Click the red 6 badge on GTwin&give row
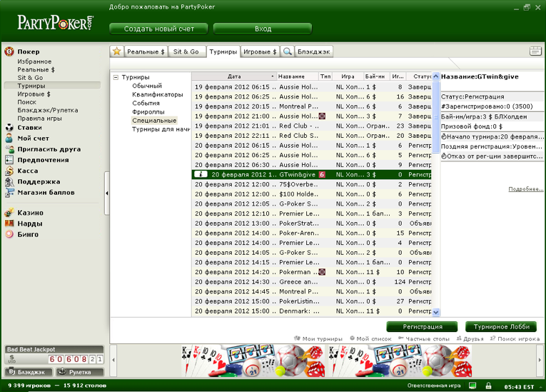This screenshot has width=546, height=392. pos(322,174)
